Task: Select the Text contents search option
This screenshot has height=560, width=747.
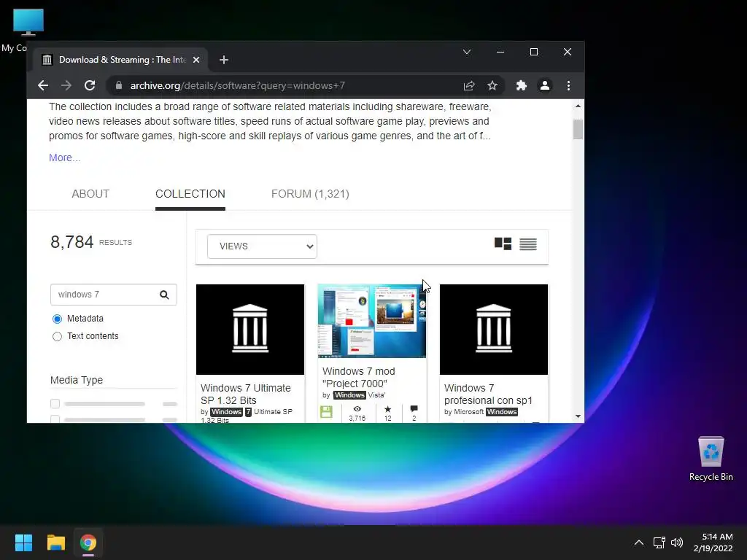Action: point(57,336)
